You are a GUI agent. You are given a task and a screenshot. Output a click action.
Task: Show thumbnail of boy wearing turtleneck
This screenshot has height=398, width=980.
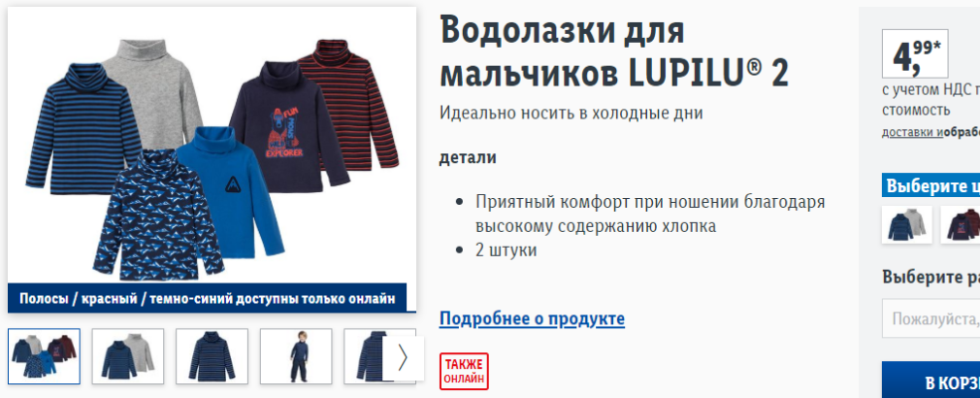coord(296,356)
